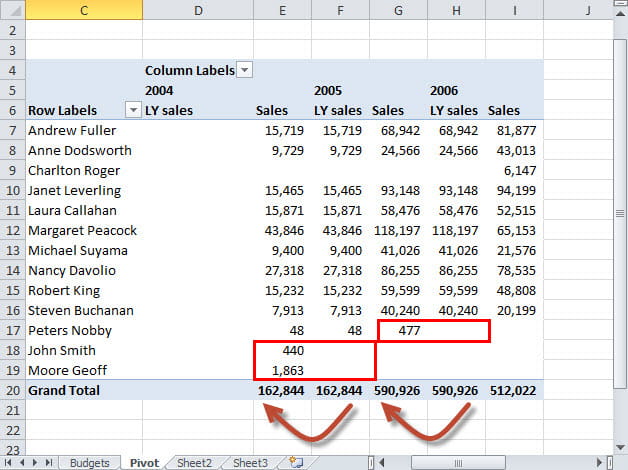This screenshot has height=470, width=628.
Task: Switch to the Budgets sheet tab
Action: point(90,462)
